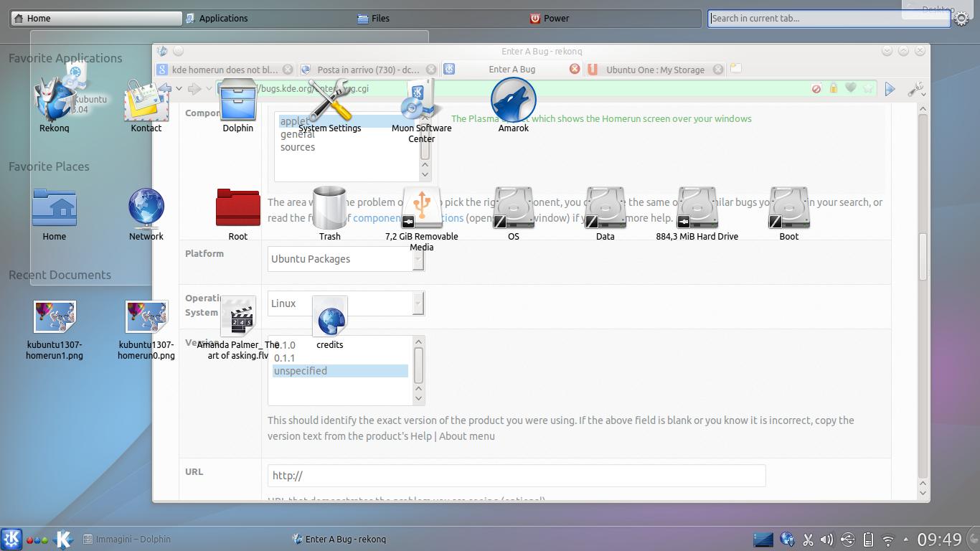Expand the Platform dropdown
Image resolution: width=980 pixels, height=551 pixels.
click(x=418, y=259)
